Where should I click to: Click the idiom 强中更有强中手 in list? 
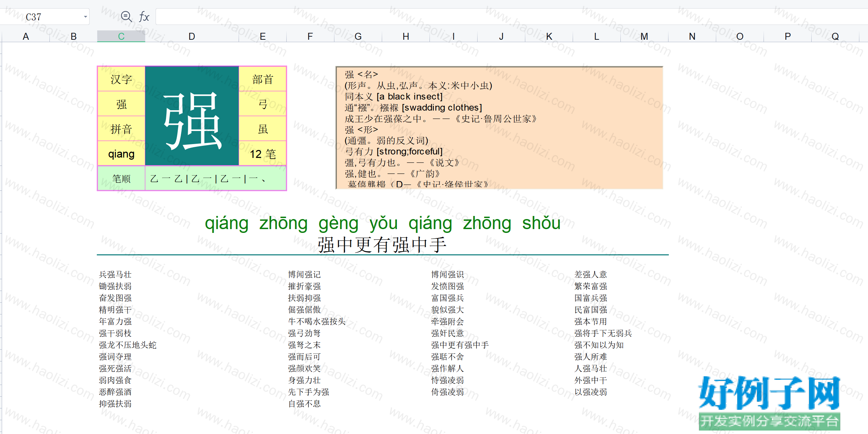(460, 345)
